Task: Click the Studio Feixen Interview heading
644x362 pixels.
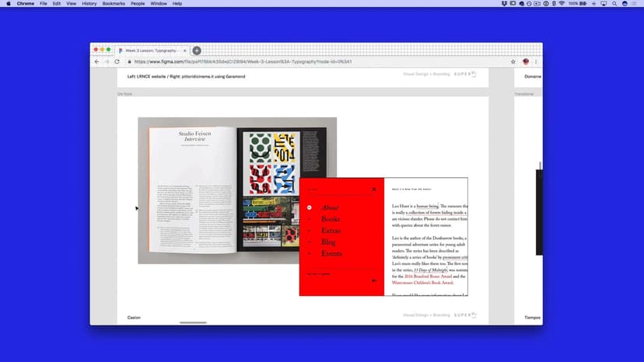Action: tap(194, 136)
